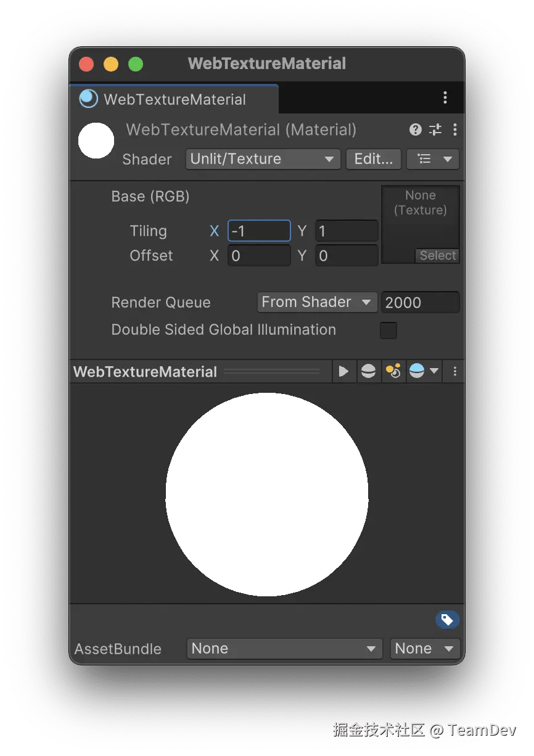Viewport: 534px width, 756px height.
Task: Open the tab area kebab menu
Action: coord(445,97)
